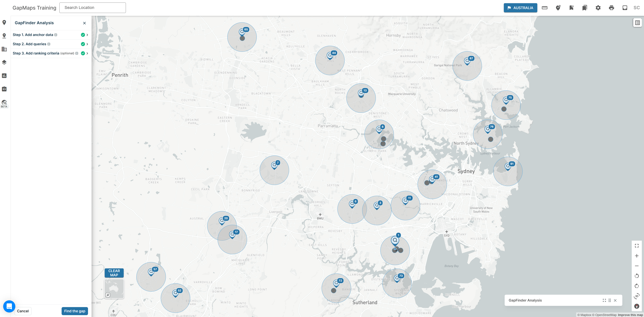Image resolution: width=644 pixels, height=317 pixels.
Task: Open the code clipboard sidebar icon
Action: (4, 89)
